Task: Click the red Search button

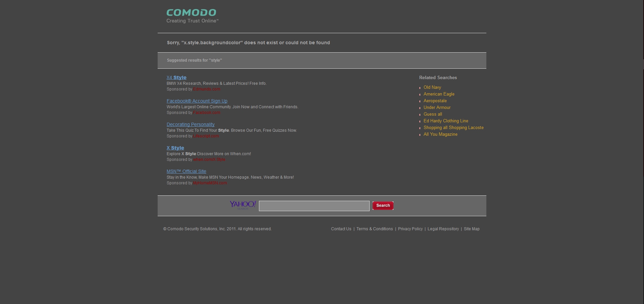Action: 383,205
